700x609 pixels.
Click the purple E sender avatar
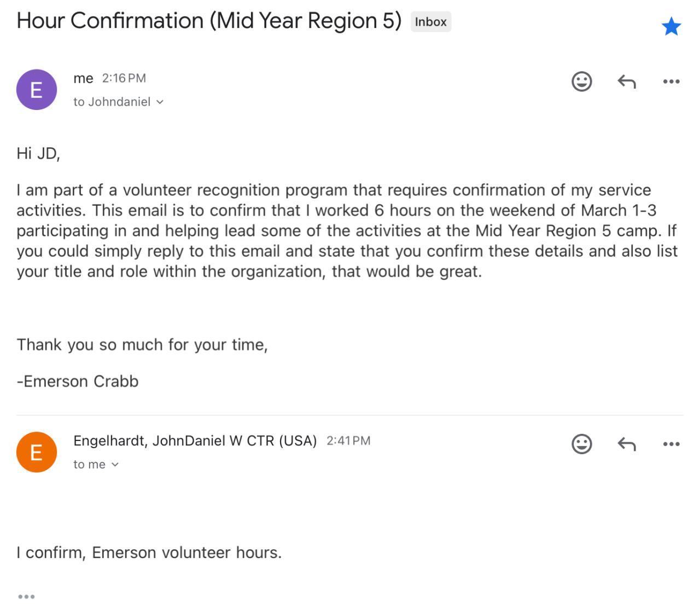[37, 90]
